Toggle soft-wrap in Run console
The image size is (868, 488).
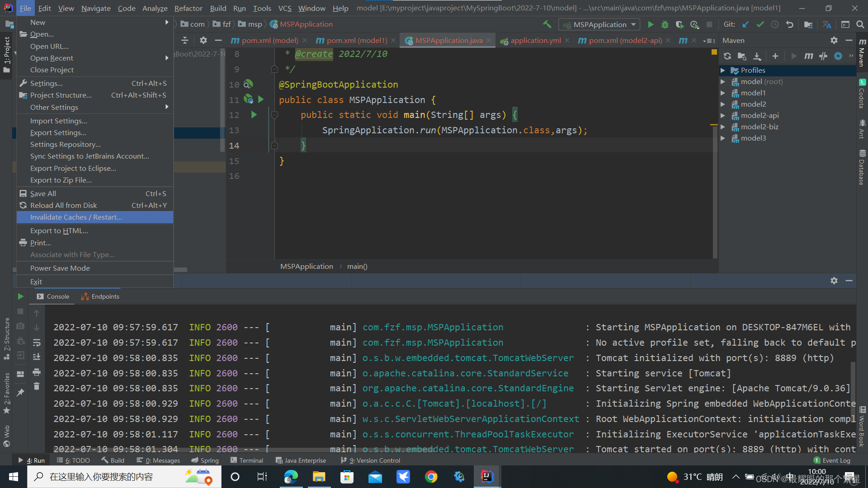click(x=37, y=343)
